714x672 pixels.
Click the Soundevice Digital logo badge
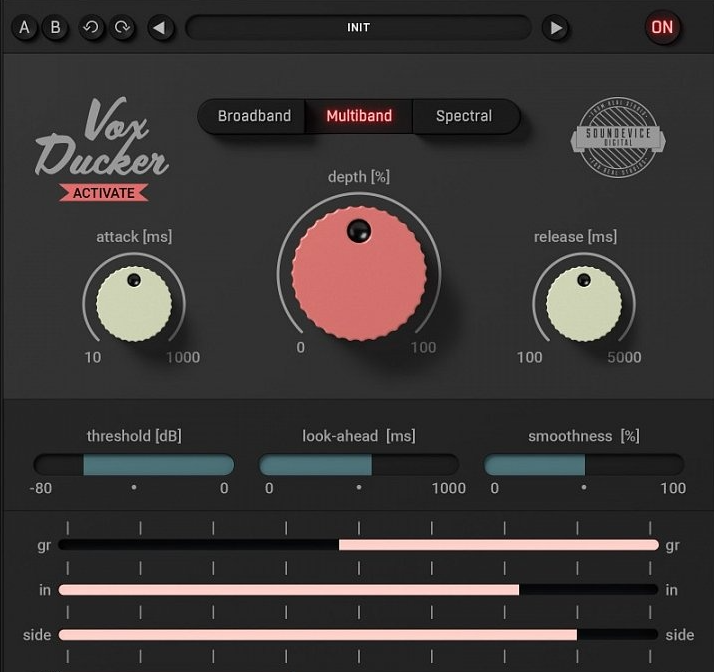(618, 137)
